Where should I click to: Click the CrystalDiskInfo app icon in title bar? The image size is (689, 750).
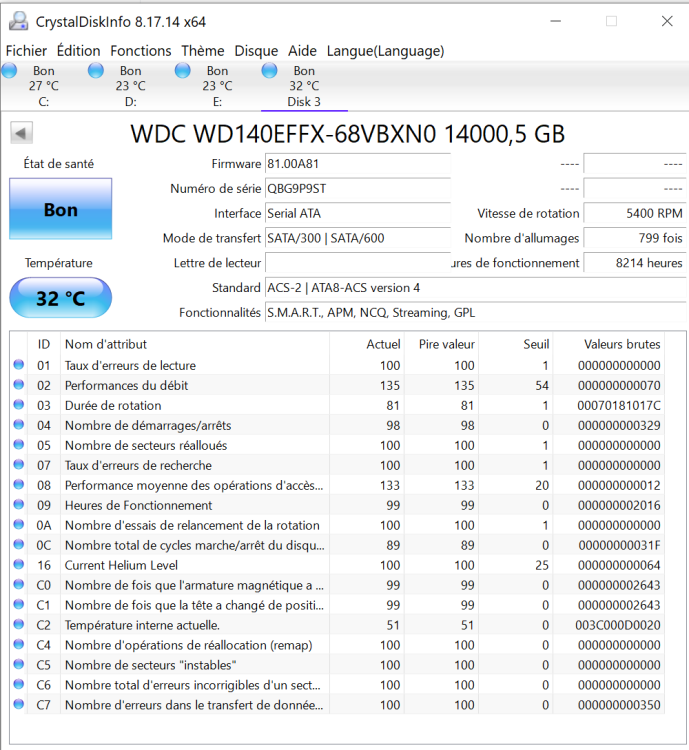18,21
